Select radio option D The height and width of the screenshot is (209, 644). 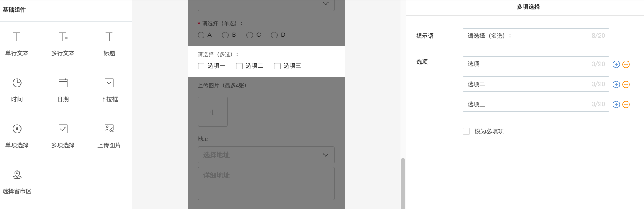(274, 35)
